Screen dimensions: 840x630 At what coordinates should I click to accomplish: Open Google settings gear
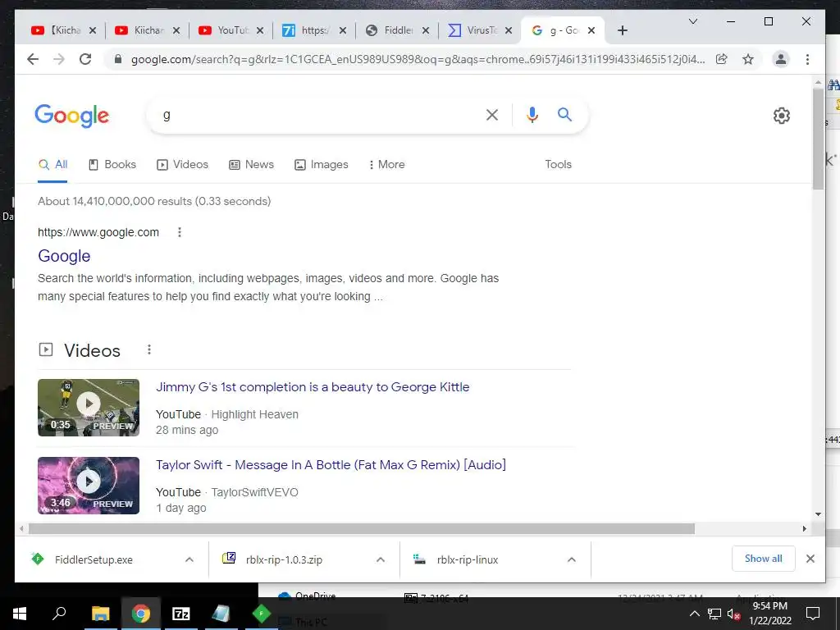click(x=782, y=115)
